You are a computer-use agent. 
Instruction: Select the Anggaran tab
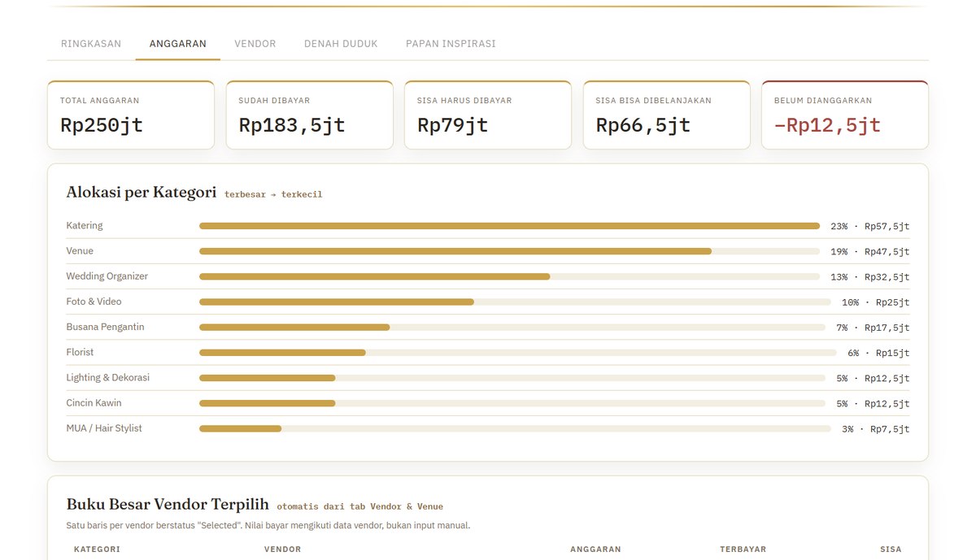178,44
